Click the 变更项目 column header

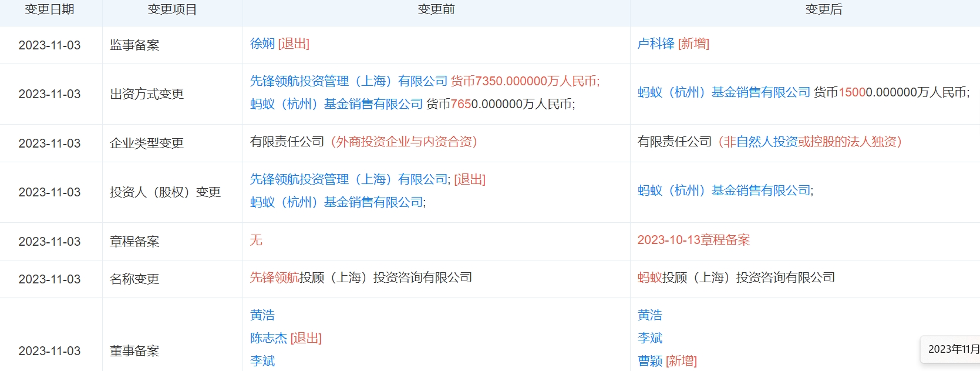tap(172, 9)
